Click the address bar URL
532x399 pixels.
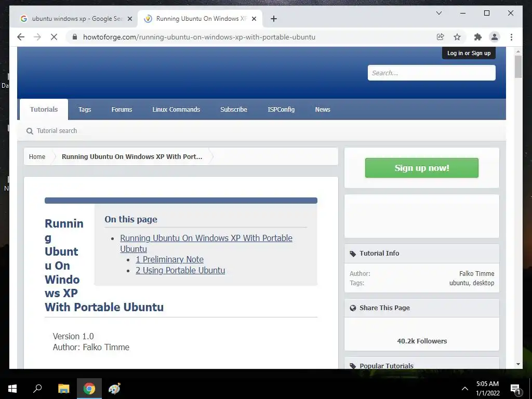(199, 37)
